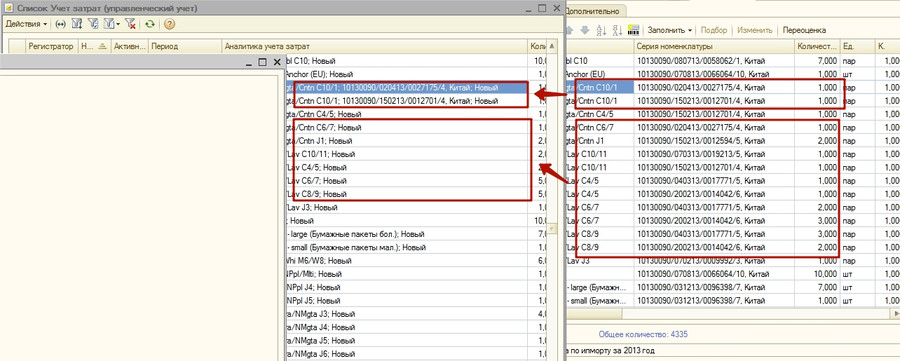This screenshot has height=361, width=900.
Task: Click the filter history funnel icon
Action: [x=108, y=24]
